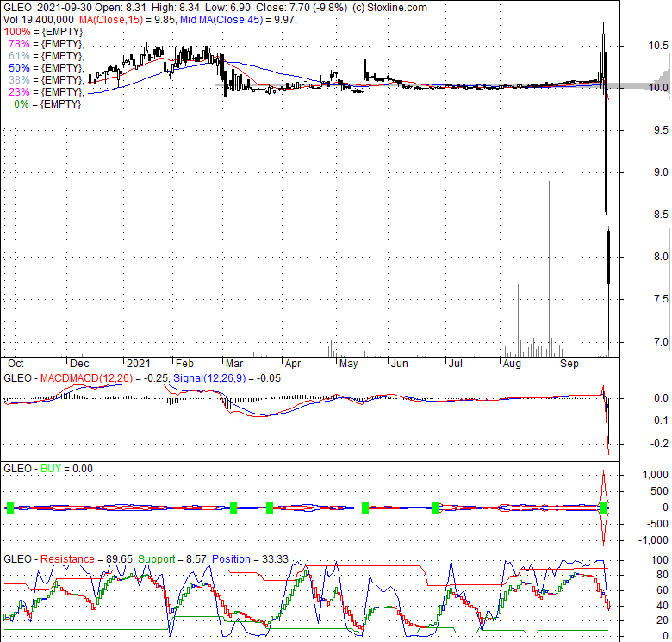Click the red 'MA(Close,15)' legend label
The image size is (672, 642).
pos(111,20)
